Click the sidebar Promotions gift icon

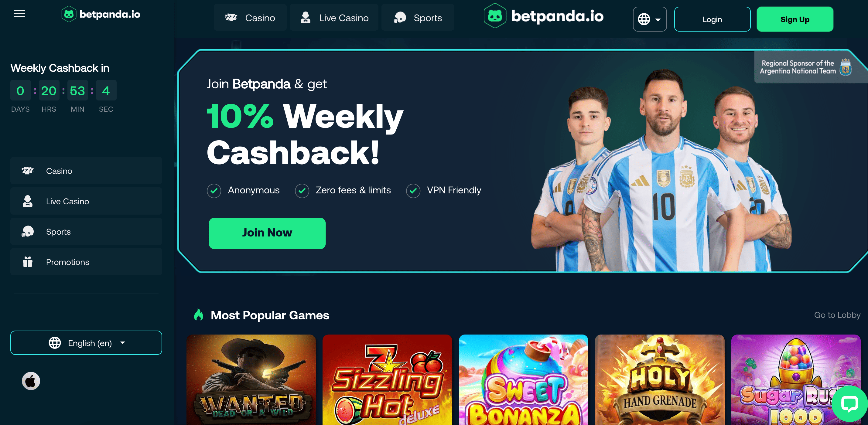28,262
